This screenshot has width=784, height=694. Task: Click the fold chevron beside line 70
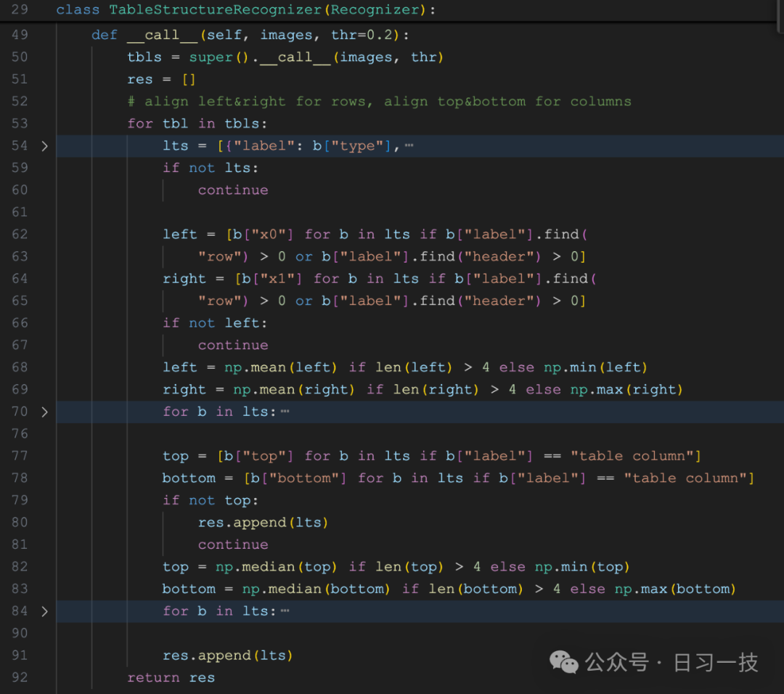45,412
